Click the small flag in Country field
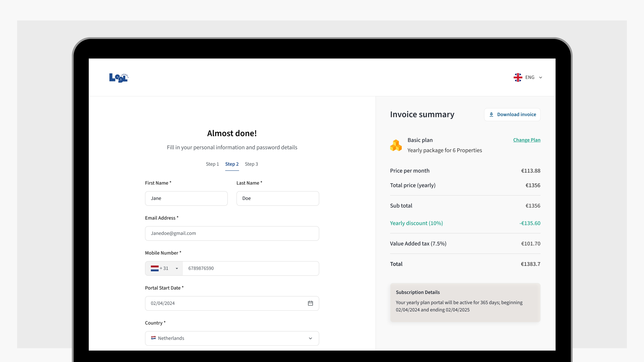644x362 pixels. (153, 338)
